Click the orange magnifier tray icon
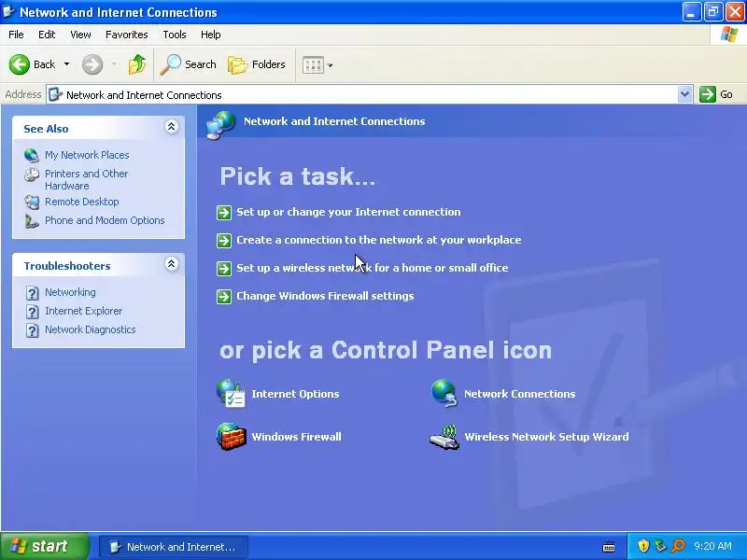 pos(678,546)
